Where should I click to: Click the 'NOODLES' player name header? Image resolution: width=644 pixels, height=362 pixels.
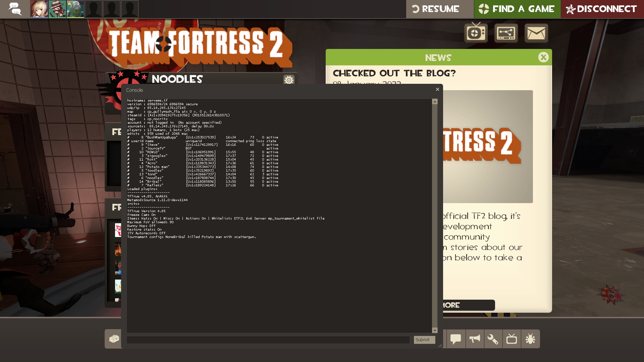pyautogui.click(x=177, y=79)
